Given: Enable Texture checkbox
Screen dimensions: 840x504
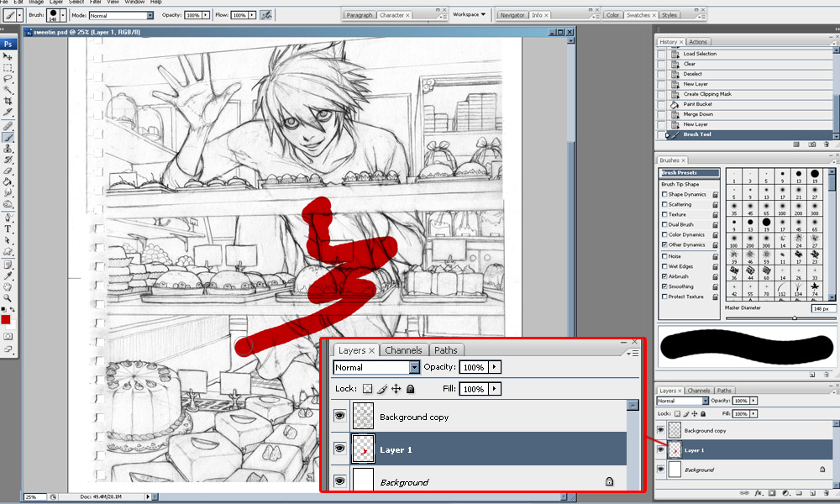Looking at the screenshot, I should pos(664,214).
